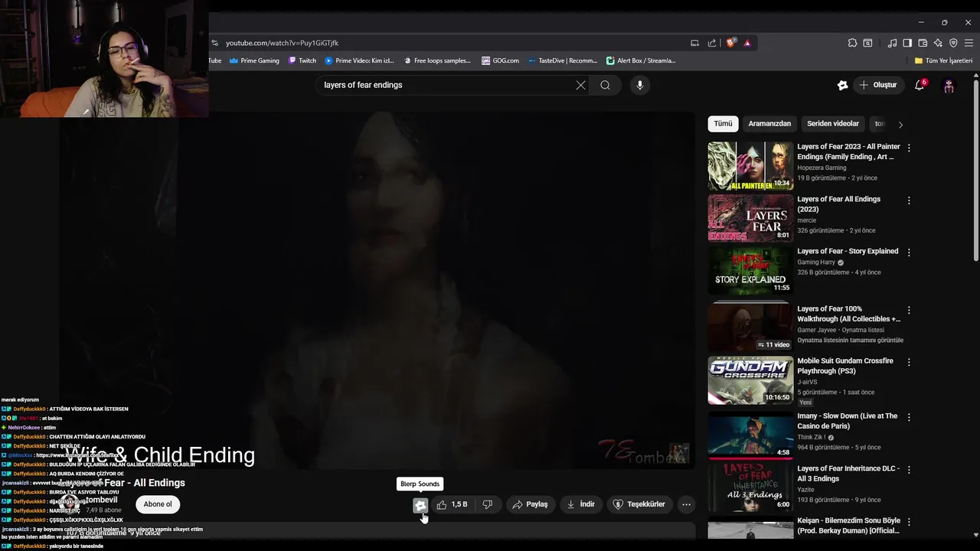Open Layers of Fear All Endings (2023) thumbnail
The height and width of the screenshot is (551, 980).
750,218
